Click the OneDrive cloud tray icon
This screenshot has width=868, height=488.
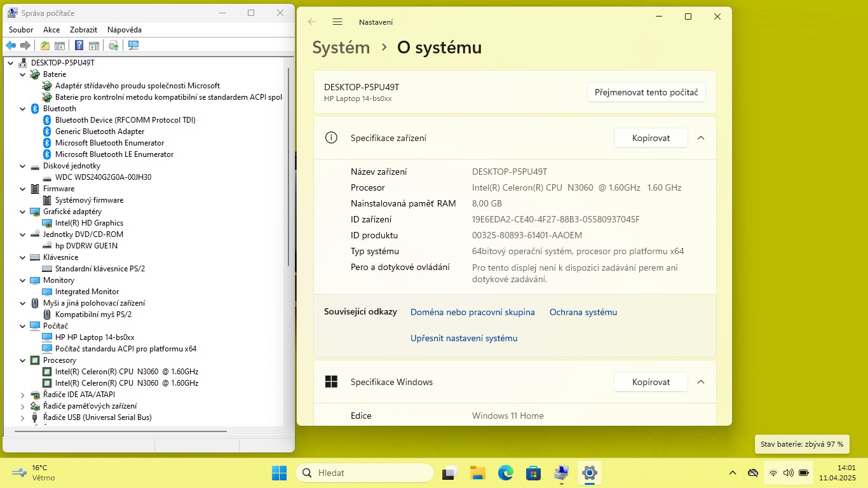point(753,473)
